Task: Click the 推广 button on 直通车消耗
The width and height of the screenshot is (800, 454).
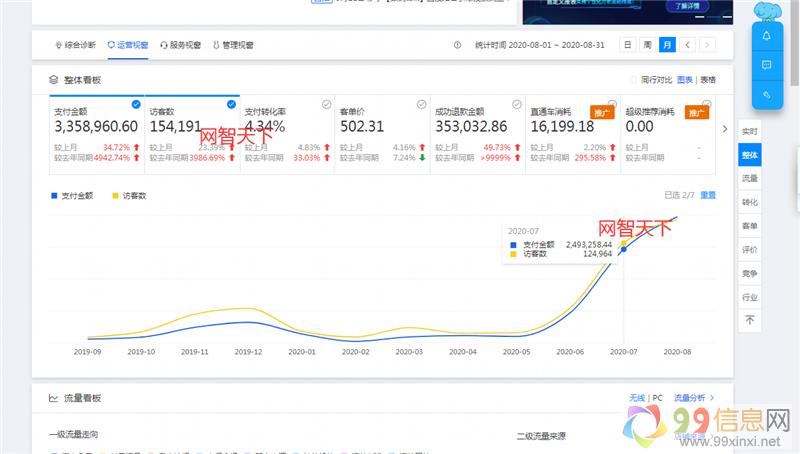Action: pyautogui.click(x=602, y=113)
